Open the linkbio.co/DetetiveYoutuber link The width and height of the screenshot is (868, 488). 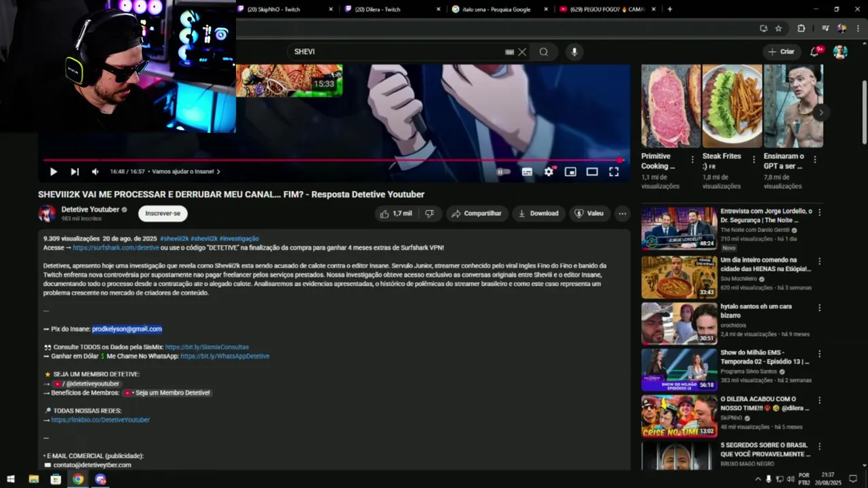(100, 420)
